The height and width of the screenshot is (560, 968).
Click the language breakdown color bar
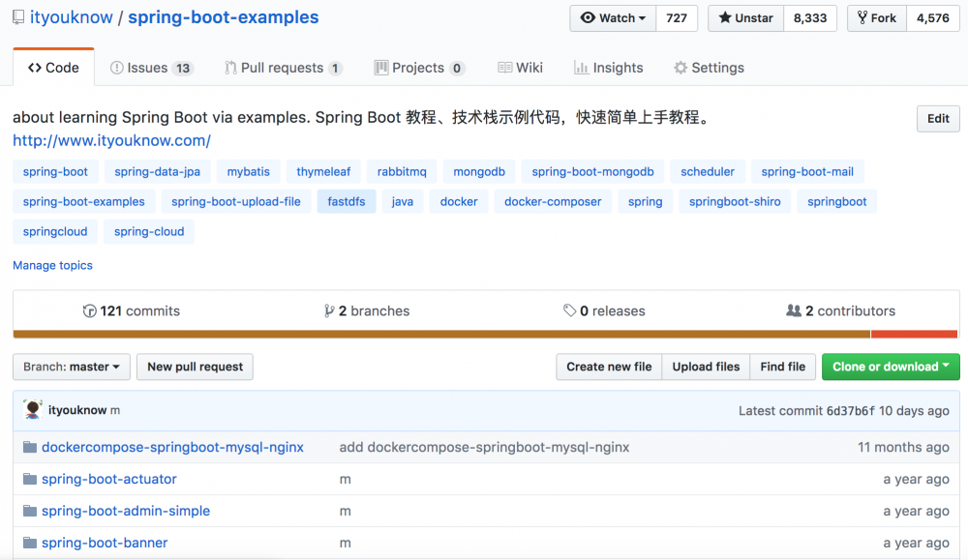(484, 335)
